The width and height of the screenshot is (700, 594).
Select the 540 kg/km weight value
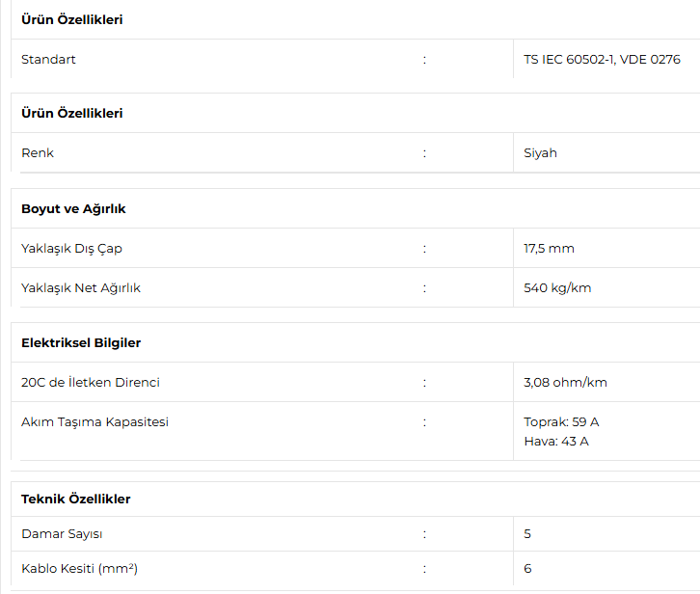(x=557, y=288)
